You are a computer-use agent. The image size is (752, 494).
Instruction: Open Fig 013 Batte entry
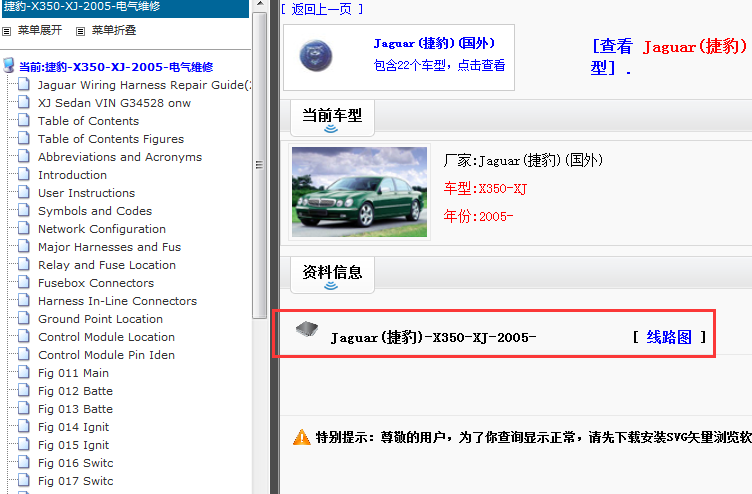[x=75, y=409]
